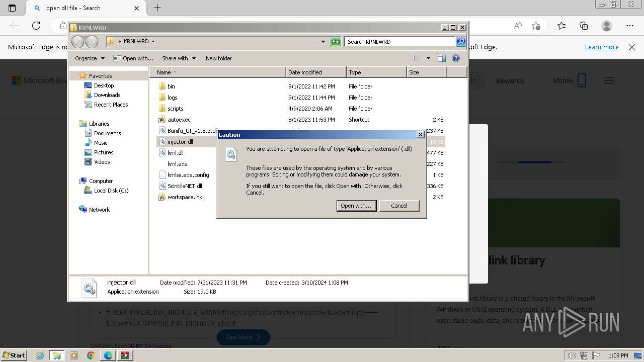Open Explorer help icon

point(456,58)
